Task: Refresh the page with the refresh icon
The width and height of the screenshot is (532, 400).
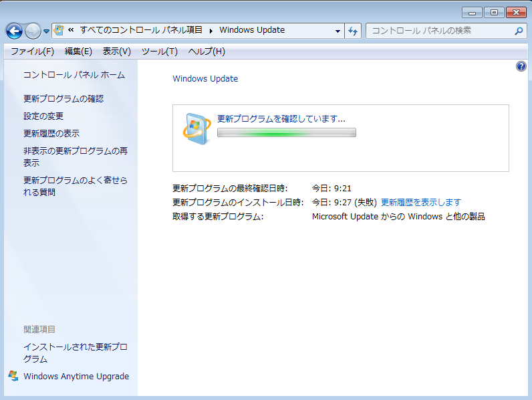Action: [353, 31]
